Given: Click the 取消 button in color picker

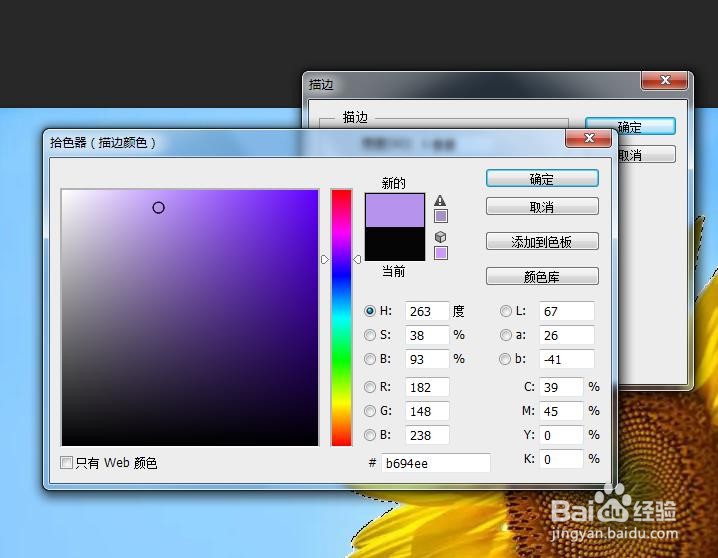Looking at the screenshot, I should coord(542,206).
